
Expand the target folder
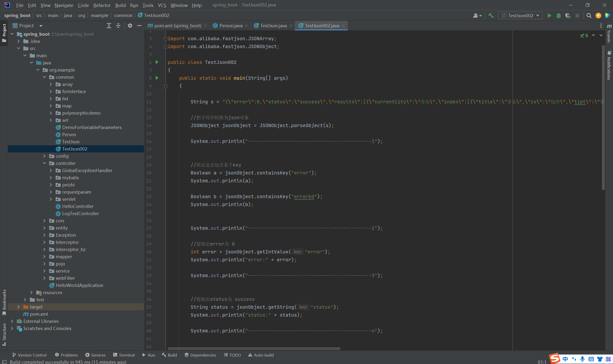[x=18, y=307]
